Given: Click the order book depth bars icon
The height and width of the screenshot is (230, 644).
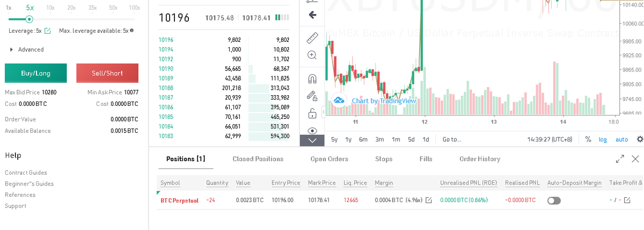Looking at the screenshot, I should tap(282, 18).
